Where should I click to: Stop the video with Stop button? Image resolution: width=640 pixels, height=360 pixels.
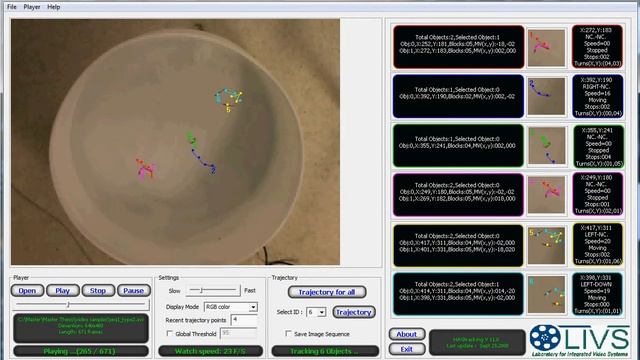98,291
